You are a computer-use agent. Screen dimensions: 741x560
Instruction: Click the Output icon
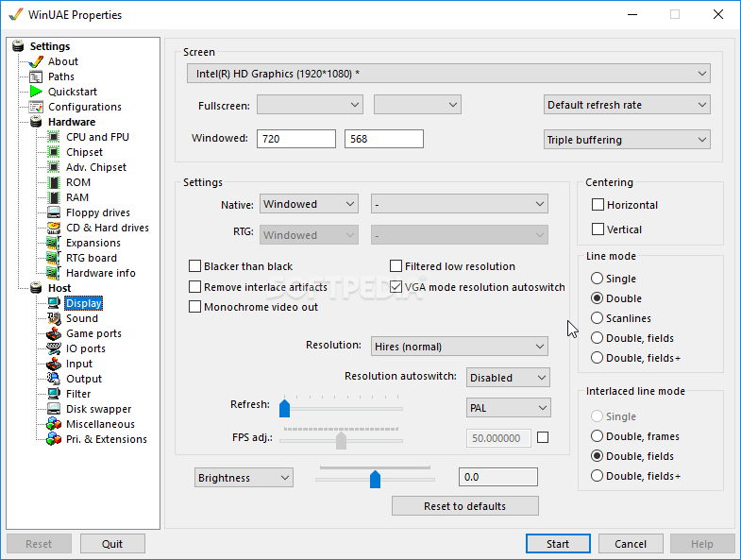(x=54, y=379)
